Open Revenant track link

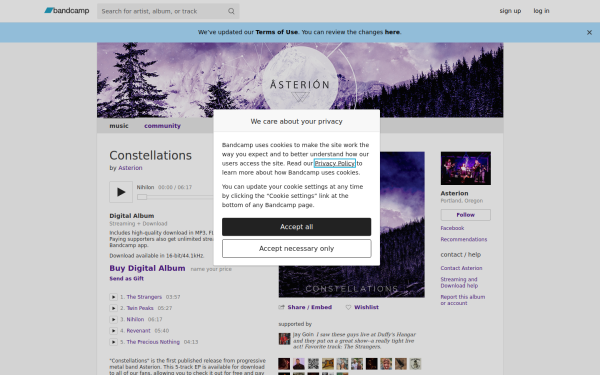pyautogui.click(x=139, y=331)
